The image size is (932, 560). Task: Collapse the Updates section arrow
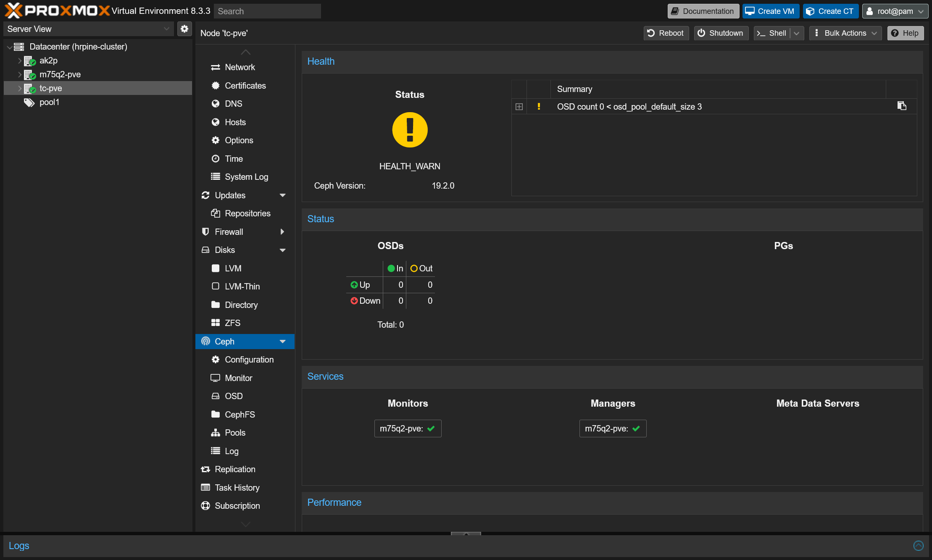(x=283, y=195)
